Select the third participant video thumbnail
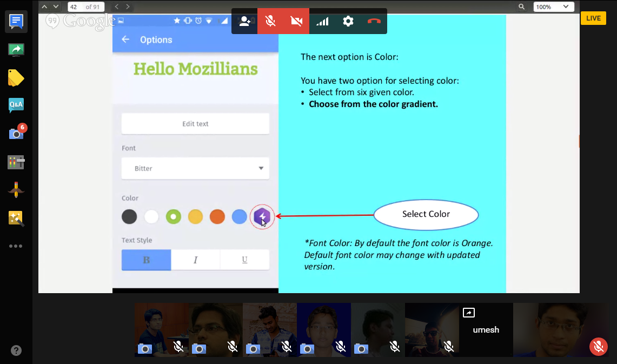 click(269, 330)
